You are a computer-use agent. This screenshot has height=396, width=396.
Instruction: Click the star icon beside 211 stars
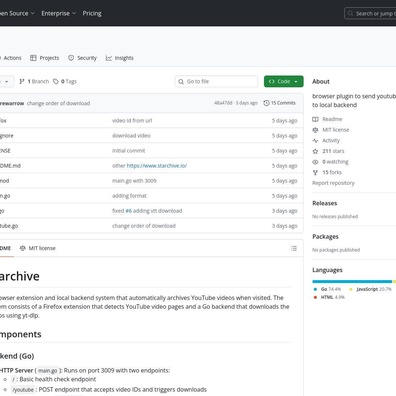[315, 151]
